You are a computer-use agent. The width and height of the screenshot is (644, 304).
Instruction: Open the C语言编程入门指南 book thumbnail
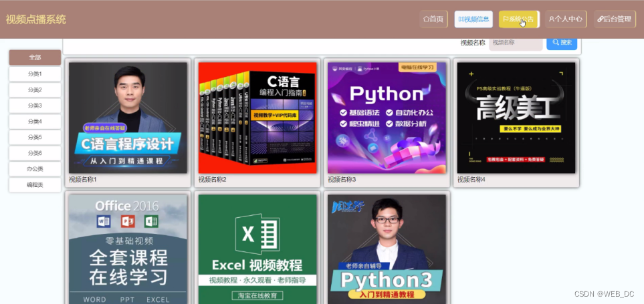257,118
